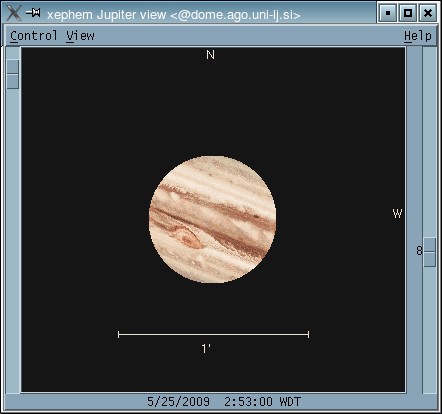
Task: Close the Jupiter view window
Action: (x=428, y=13)
